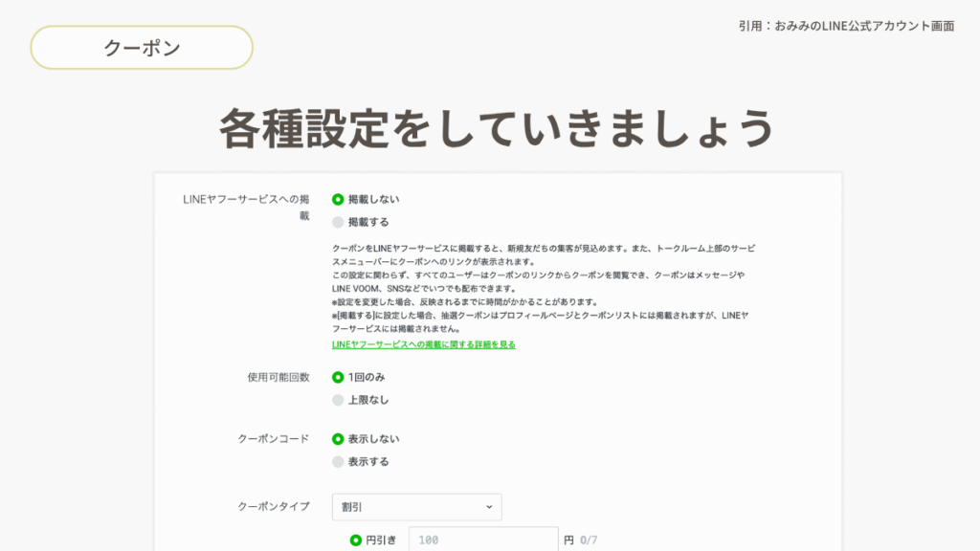Screen dimensions: 980x551
Task: Click the クーポン pill button
Action: point(142,48)
